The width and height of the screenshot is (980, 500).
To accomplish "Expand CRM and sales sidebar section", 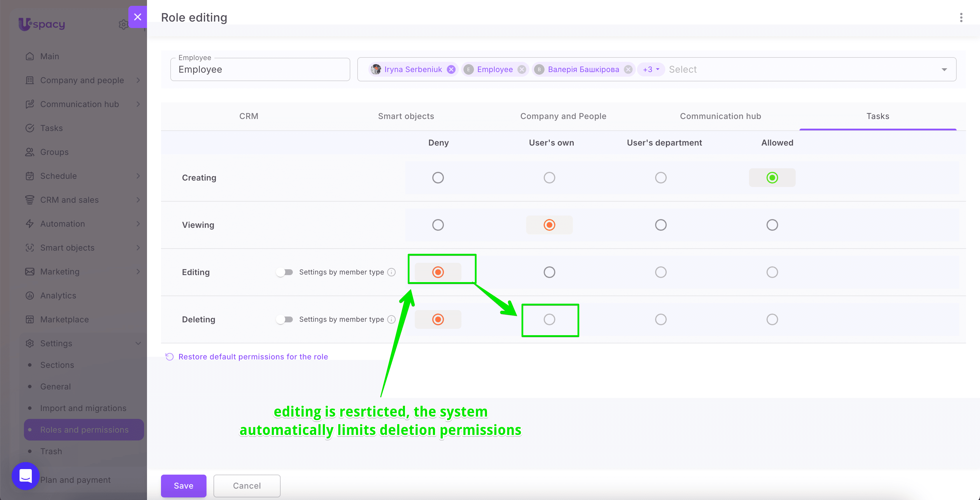I will point(138,200).
